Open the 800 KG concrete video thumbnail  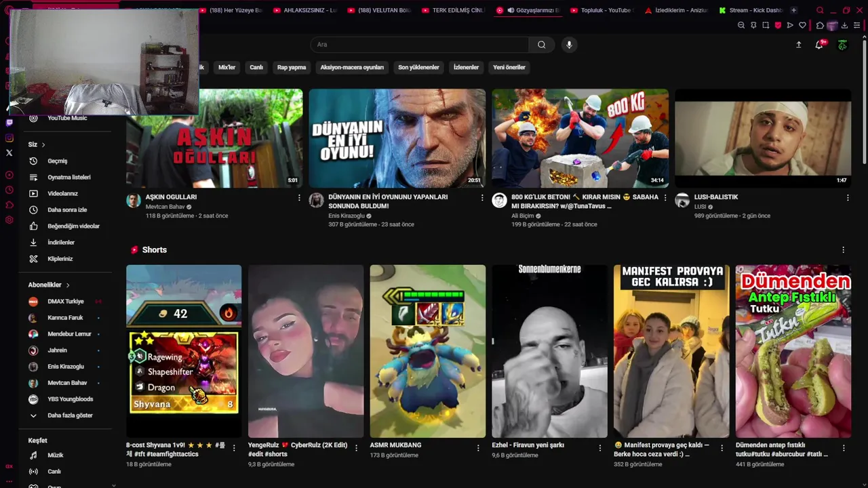(x=580, y=138)
